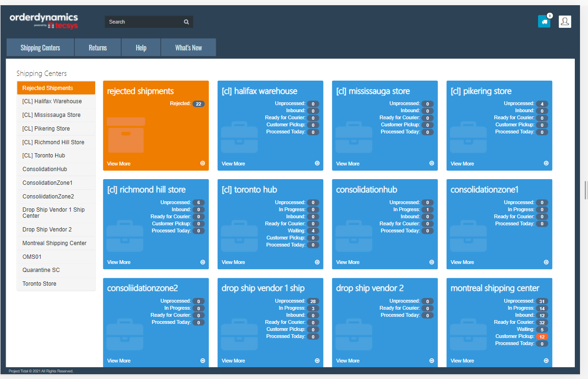The height and width of the screenshot is (379, 588).
Task: Click briefcase icon on mississauga store card
Action: [x=354, y=137]
